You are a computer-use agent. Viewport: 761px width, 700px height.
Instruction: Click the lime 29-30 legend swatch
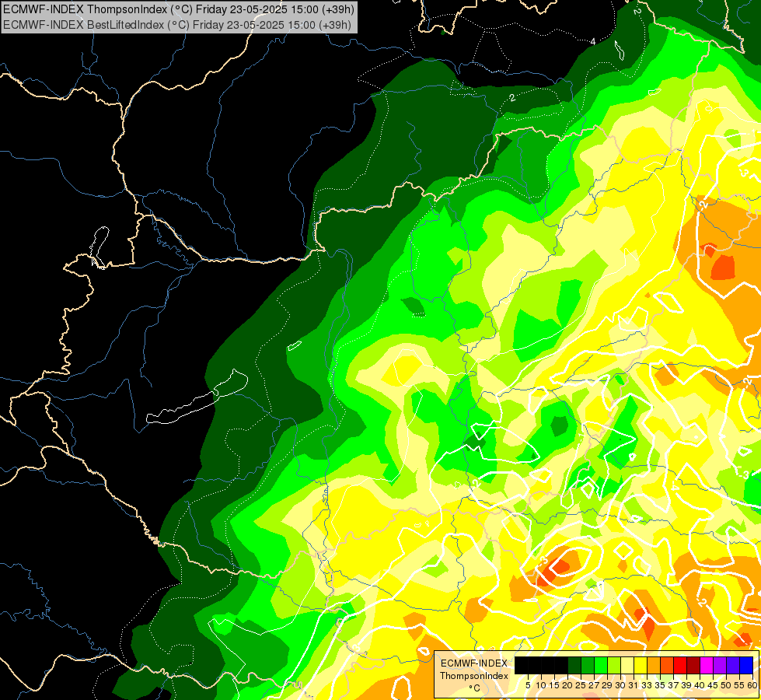pos(614,666)
